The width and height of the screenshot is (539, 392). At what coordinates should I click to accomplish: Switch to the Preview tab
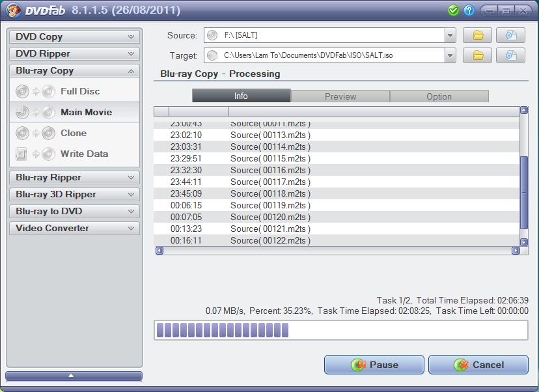coord(340,96)
